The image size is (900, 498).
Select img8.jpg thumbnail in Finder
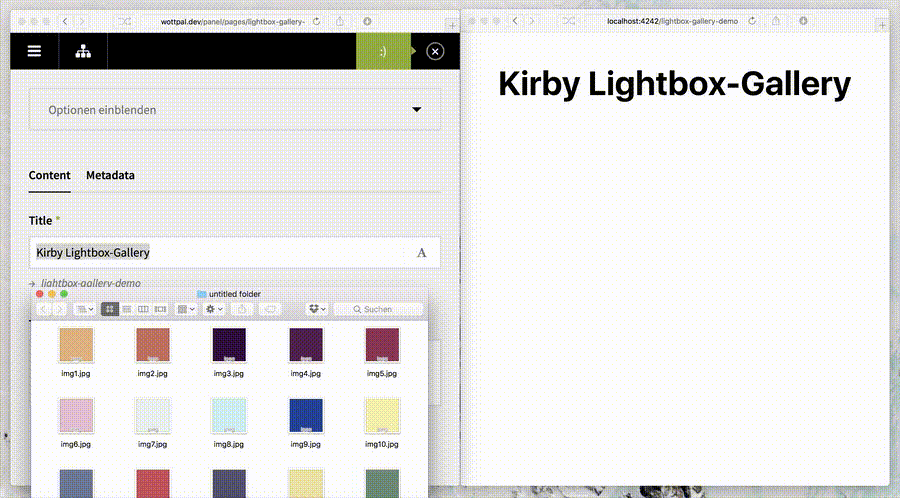pos(229,415)
